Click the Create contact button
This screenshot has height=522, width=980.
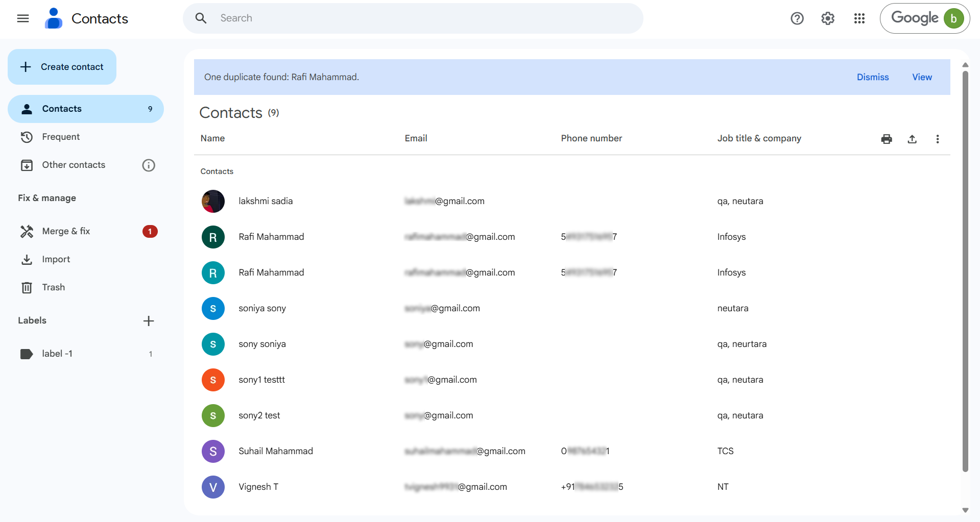[x=62, y=67]
